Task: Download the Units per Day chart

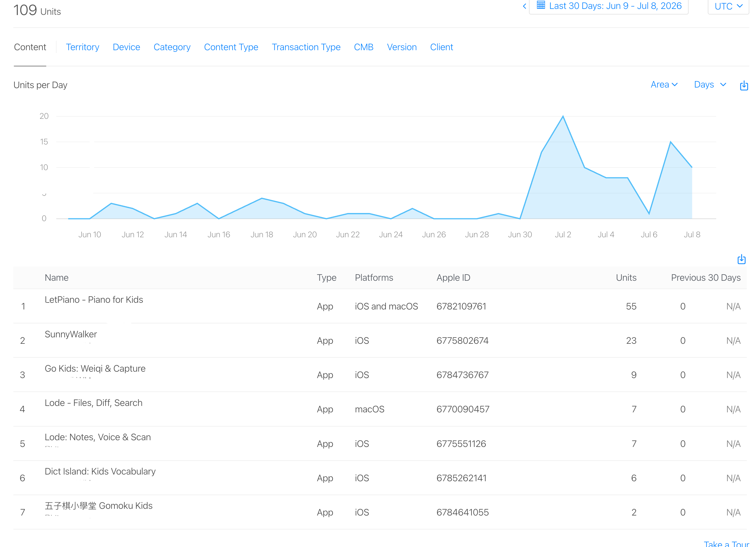Action: click(x=744, y=85)
